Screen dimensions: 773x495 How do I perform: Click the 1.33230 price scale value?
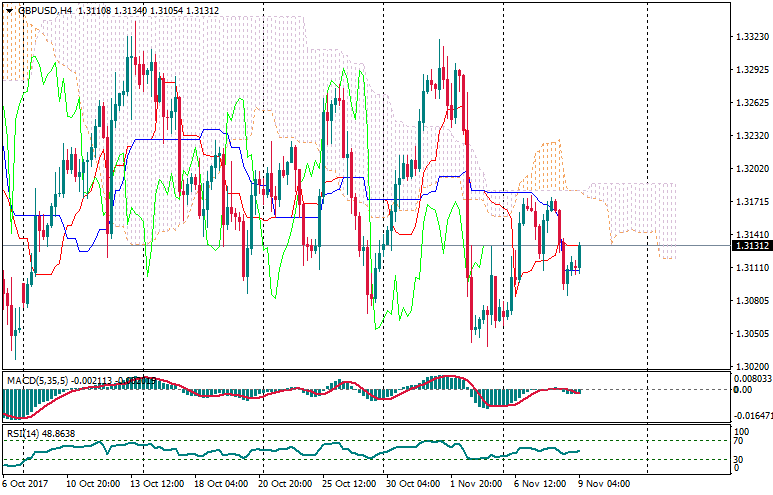[750, 37]
